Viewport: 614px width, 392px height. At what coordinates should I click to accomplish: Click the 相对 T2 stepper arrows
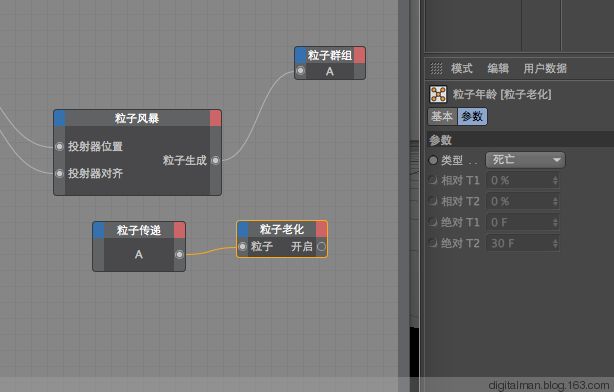tap(555, 202)
